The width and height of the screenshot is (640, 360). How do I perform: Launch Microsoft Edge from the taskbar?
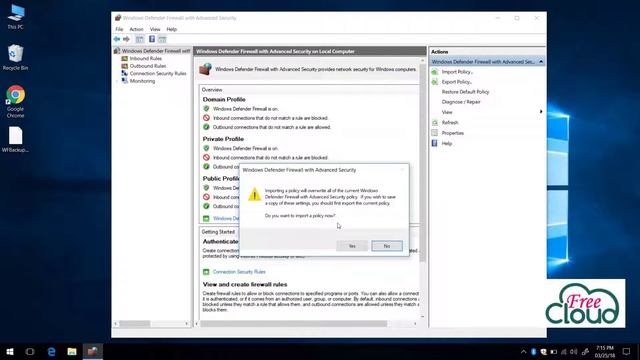pos(51,351)
